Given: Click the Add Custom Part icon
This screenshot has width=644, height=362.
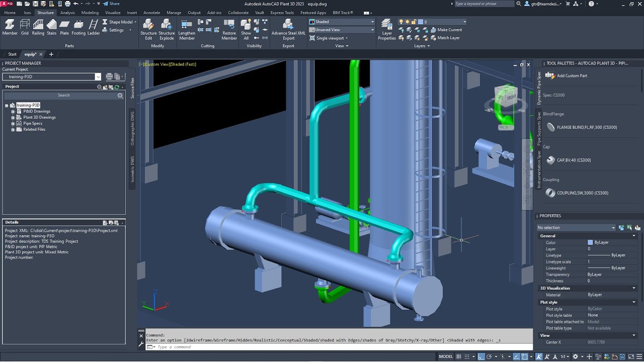Looking at the screenshot, I should [x=550, y=75].
